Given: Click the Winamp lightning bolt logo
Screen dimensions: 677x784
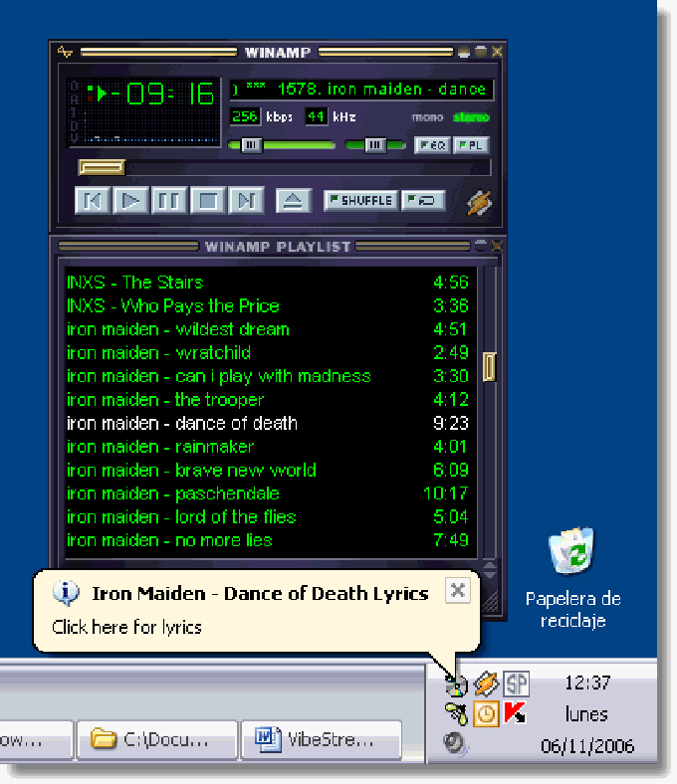Looking at the screenshot, I should pyautogui.click(x=479, y=203).
